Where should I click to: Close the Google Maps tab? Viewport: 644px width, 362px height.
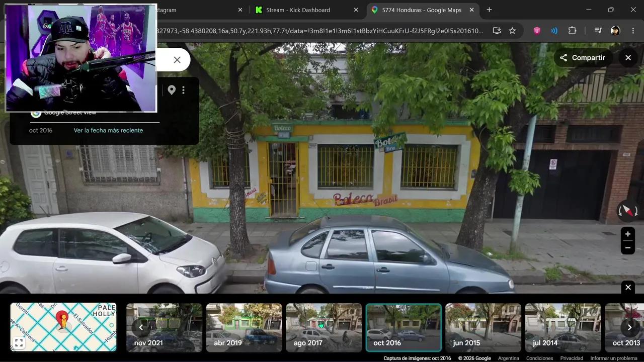coord(472,10)
